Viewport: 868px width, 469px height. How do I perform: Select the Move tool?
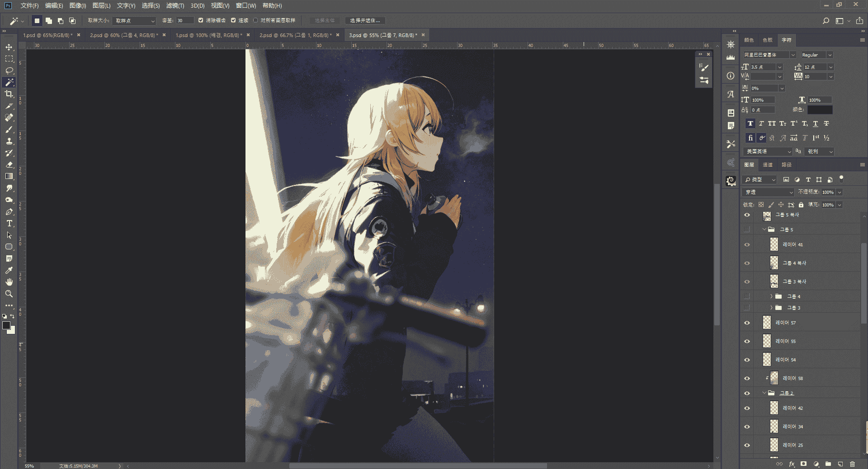click(9, 47)
